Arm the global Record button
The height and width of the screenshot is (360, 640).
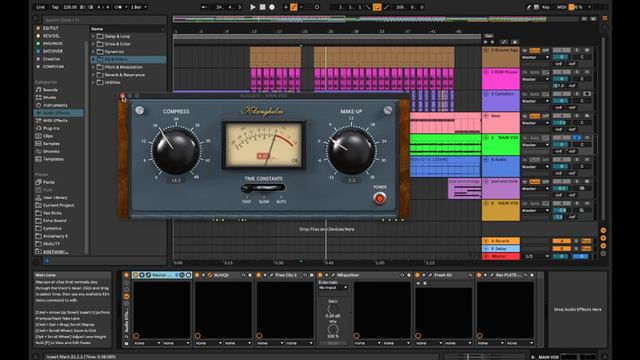272,7
